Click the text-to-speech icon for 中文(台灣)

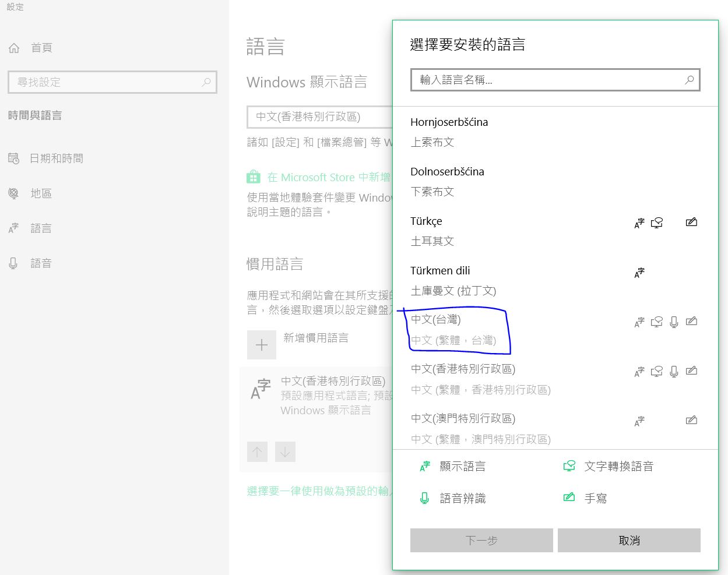pos(656,321)
